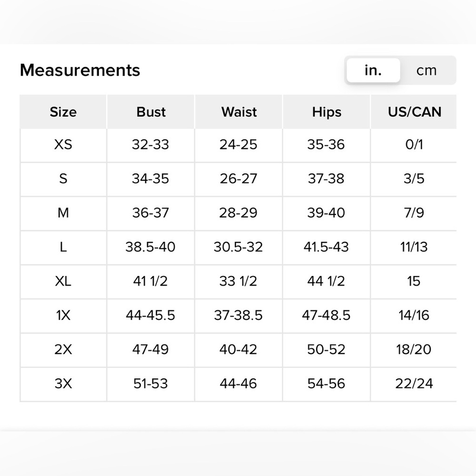Click the Bust column header
This screenshot has height=476, width=476.
151,112
